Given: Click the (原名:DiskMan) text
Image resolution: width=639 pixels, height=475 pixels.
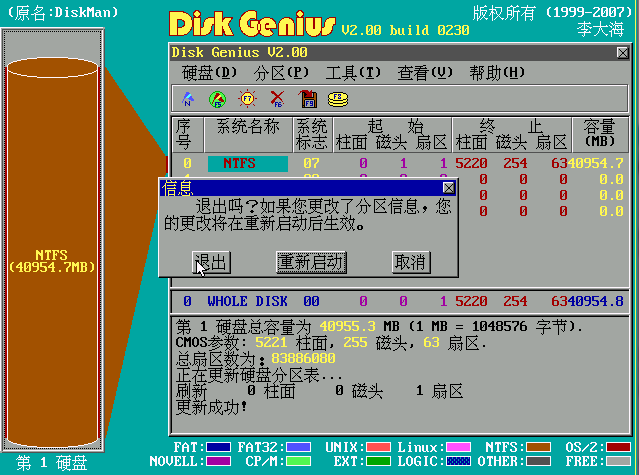Looking at the screenshot, I should point(63,12).
